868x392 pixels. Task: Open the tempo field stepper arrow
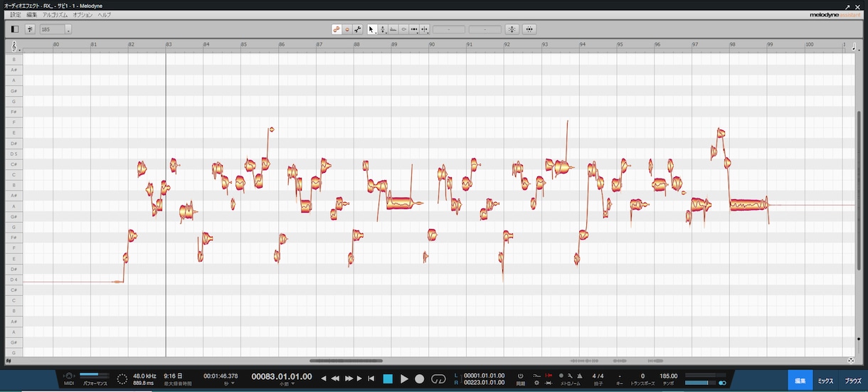coord(68,29)
